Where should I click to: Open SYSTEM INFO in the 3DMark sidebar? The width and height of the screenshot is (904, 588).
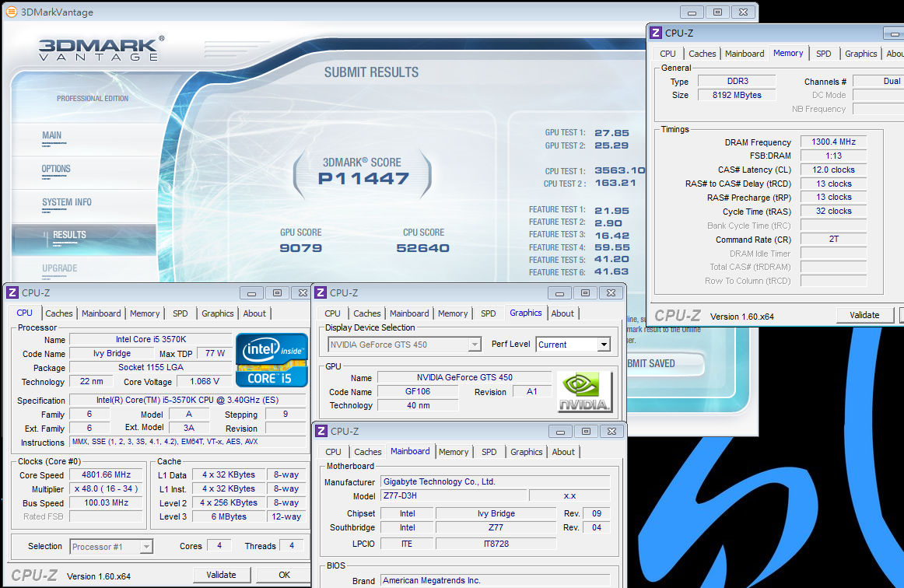pos(67,202)
